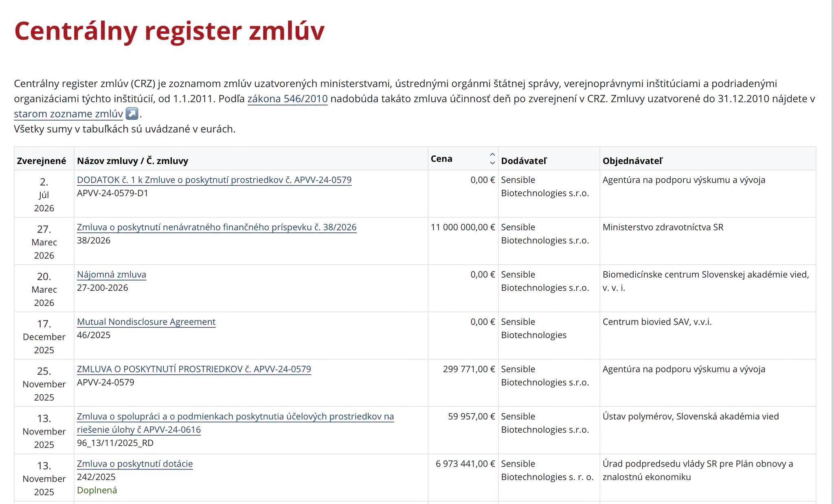This screenshot has height=504, width=834.
Task: Sort Cena column descending with down chevron
Action: 492,163
